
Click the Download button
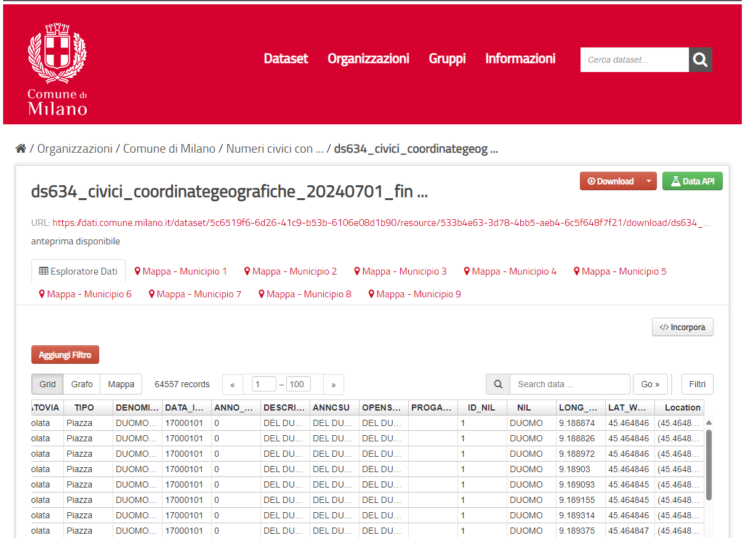[x=611, y=181]
